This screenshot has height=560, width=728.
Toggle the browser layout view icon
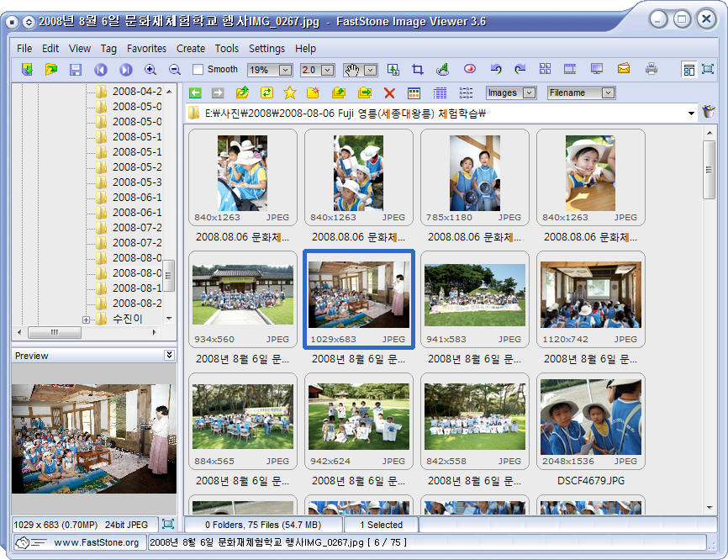pos(689,69)
